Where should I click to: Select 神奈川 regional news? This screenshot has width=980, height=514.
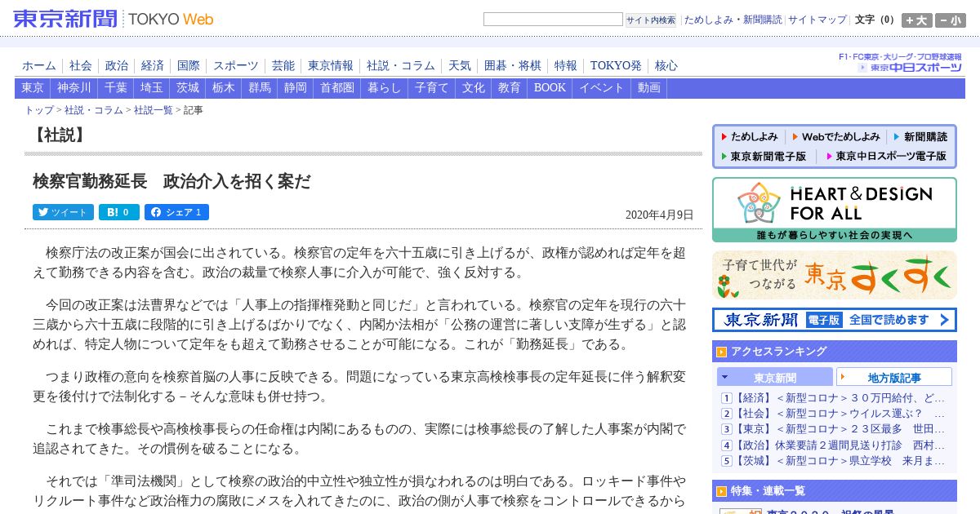point(74,88)
